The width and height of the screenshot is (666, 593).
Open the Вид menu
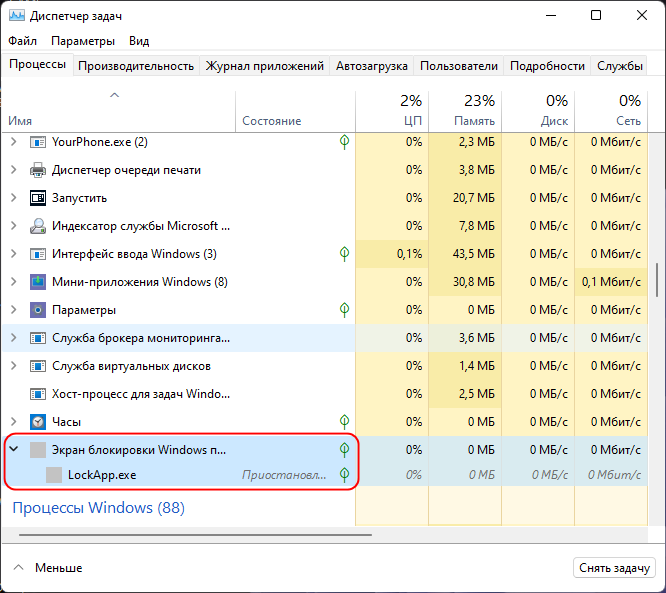(x=139, y=41)
